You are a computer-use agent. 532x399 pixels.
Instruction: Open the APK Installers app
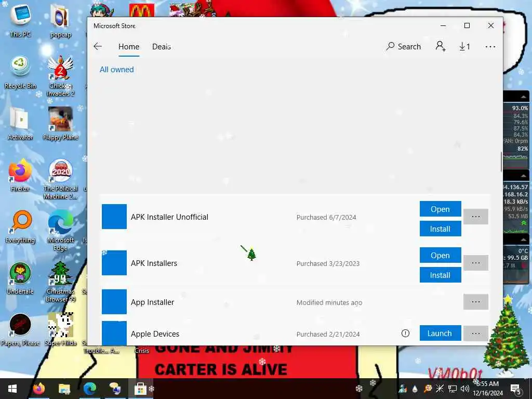(x=440, y=255)
